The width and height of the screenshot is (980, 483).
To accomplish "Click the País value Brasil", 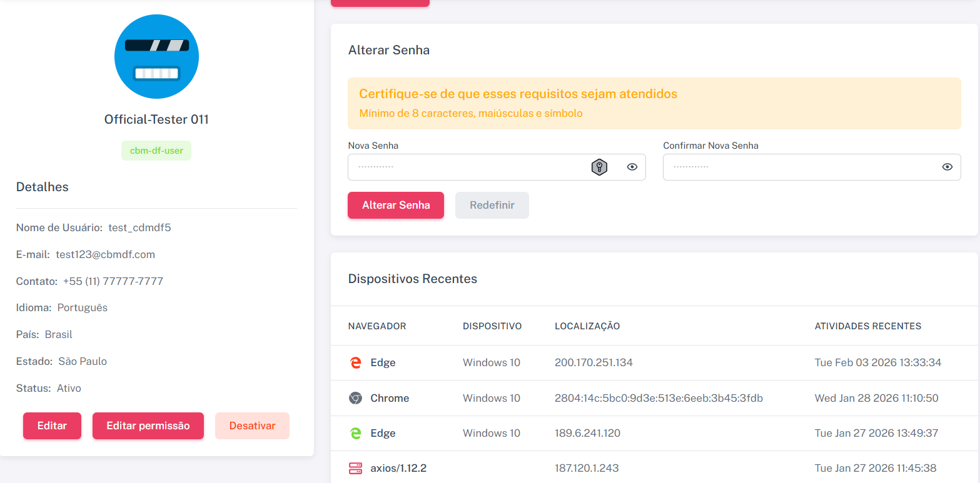I will pyautogui.click(x=59, y=334).
